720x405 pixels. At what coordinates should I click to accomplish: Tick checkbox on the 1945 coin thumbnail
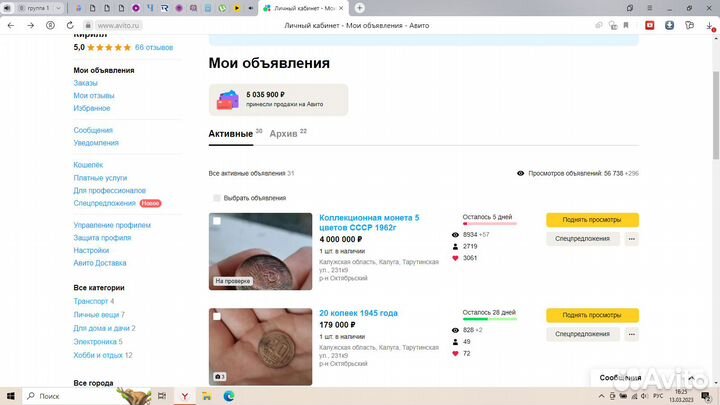(217, 316)
